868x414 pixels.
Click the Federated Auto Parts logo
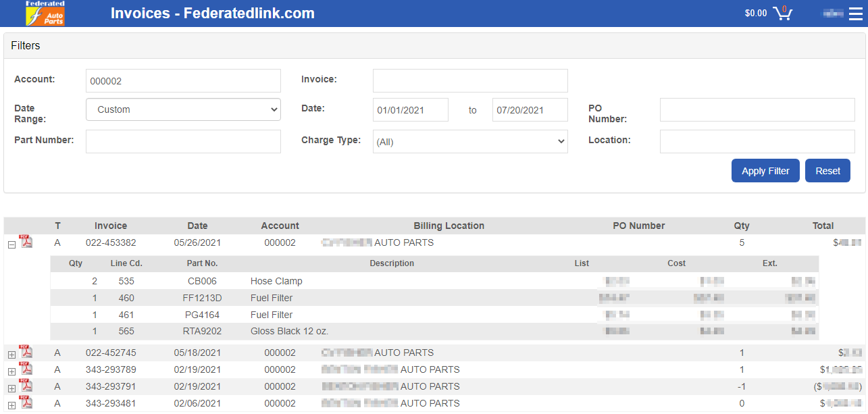(x=45, y=14)
